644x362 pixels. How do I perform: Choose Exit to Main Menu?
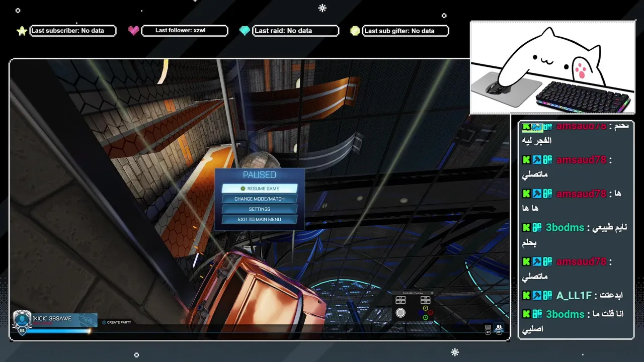[x=260, y=219]
